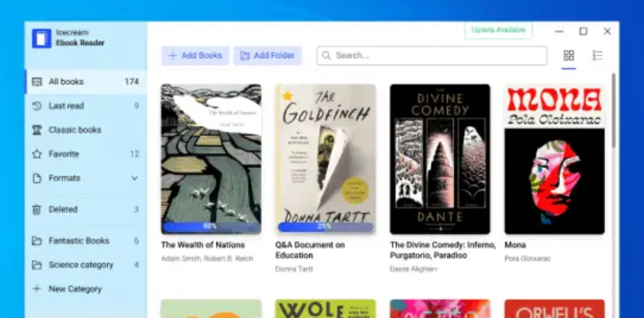This screenshot has height=318, width=644.
Task: Click author text 'Dante Alighieri'
Action: click(x=413, y=269)
